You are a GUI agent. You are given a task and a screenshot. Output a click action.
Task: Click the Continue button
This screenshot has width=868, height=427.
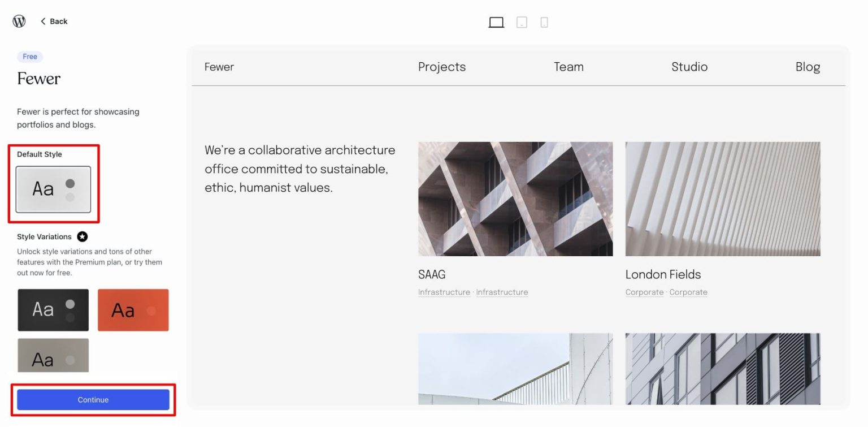tap(93, 399)
